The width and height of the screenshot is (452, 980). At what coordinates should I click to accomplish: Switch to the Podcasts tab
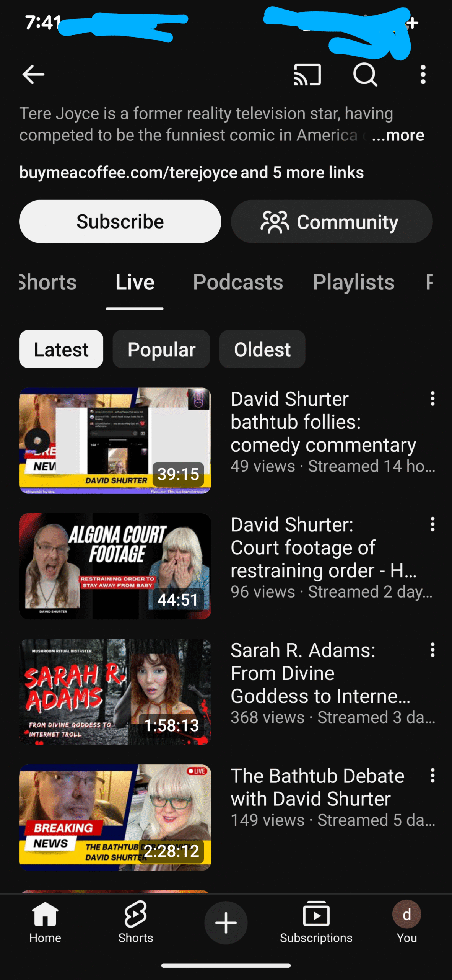238,283
